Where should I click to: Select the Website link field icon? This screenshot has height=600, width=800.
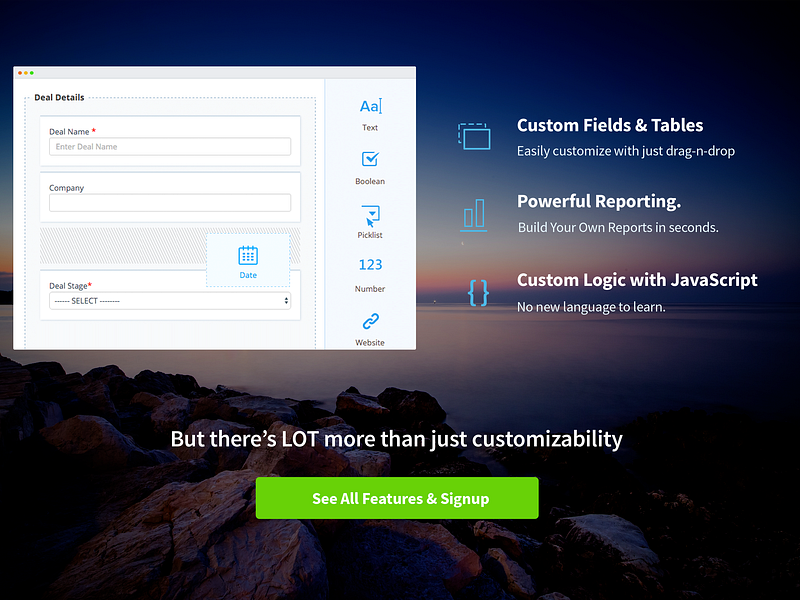click(370, 321)
